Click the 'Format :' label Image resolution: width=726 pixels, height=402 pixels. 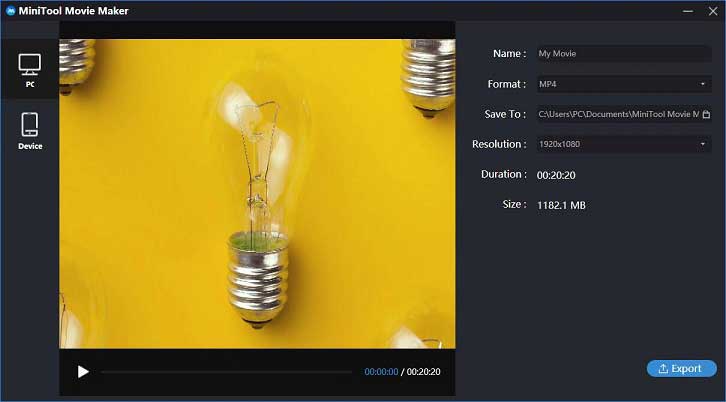click(x=507, y=84)
